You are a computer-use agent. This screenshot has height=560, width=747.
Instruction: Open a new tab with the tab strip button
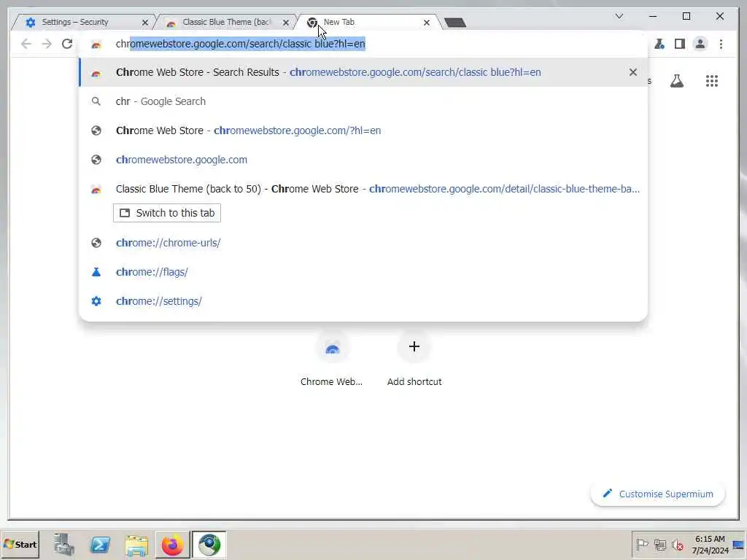click(455, 23)
